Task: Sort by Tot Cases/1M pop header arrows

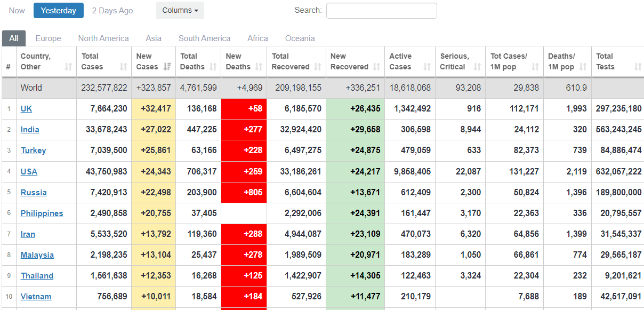Action: click(535, 67)
